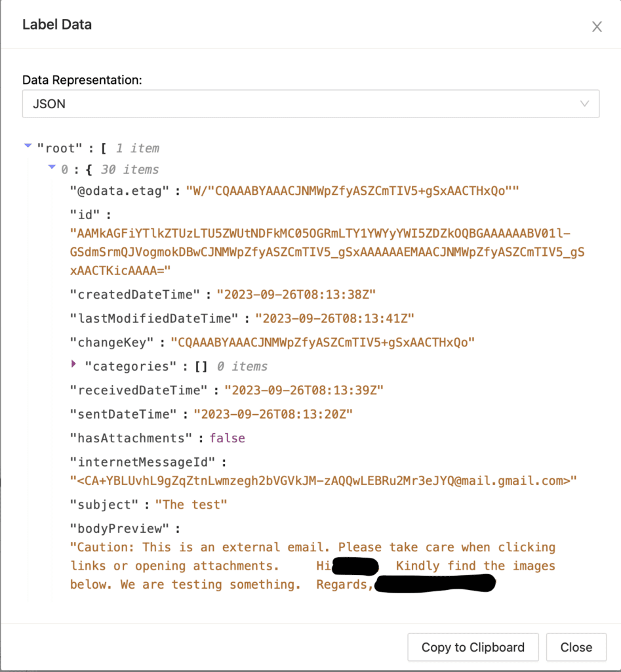Select the "@odata.etag" value string

coord(352,191)
